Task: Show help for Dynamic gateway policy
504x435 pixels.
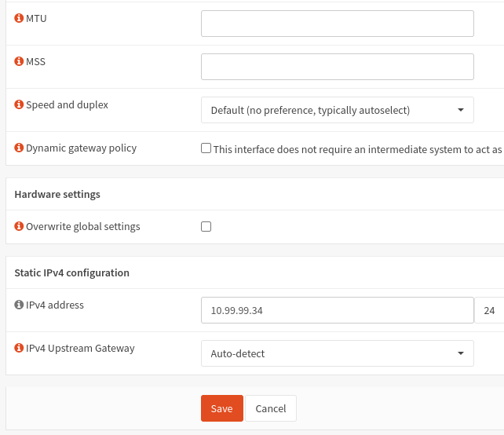Action: 19,148
